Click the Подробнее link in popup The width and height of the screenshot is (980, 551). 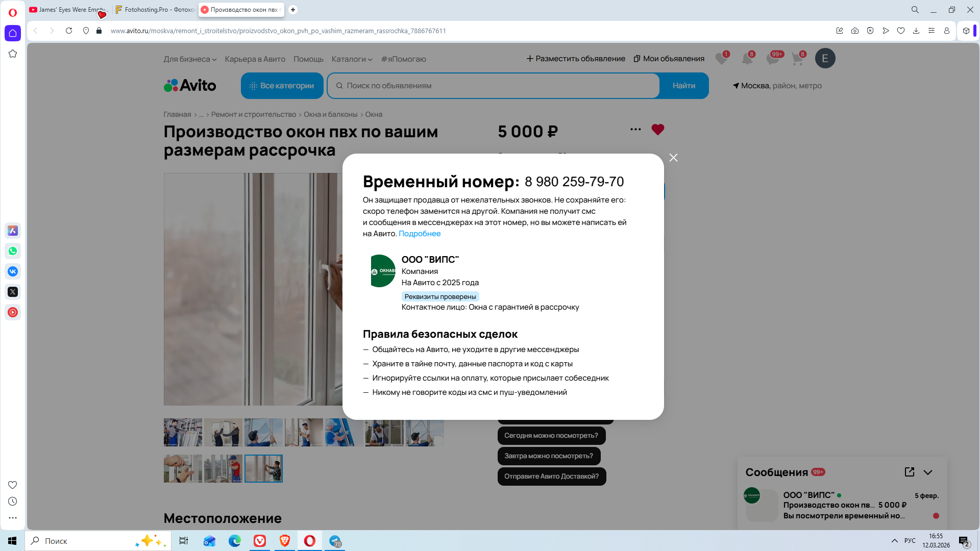(x=419, y=234)
